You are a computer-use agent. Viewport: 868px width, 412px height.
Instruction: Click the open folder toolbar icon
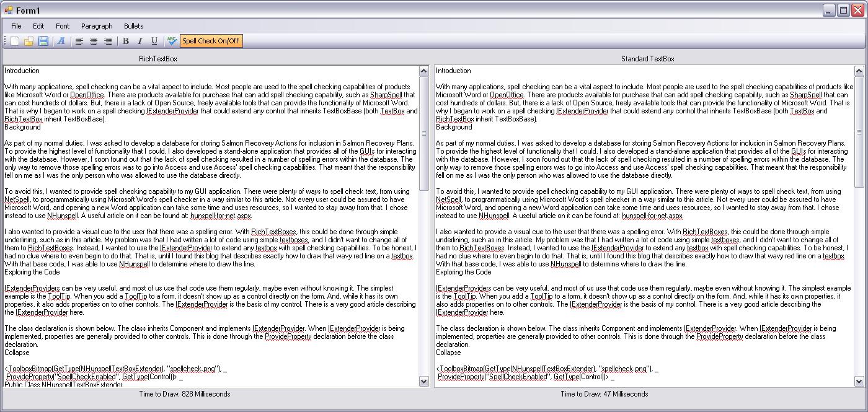pyautogui.click(x=29, y=42)
